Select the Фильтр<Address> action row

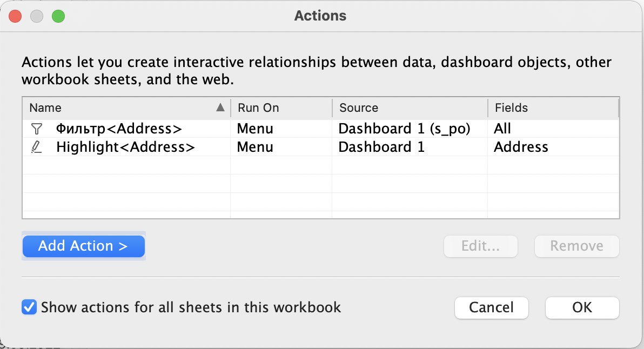coord(320,129)
